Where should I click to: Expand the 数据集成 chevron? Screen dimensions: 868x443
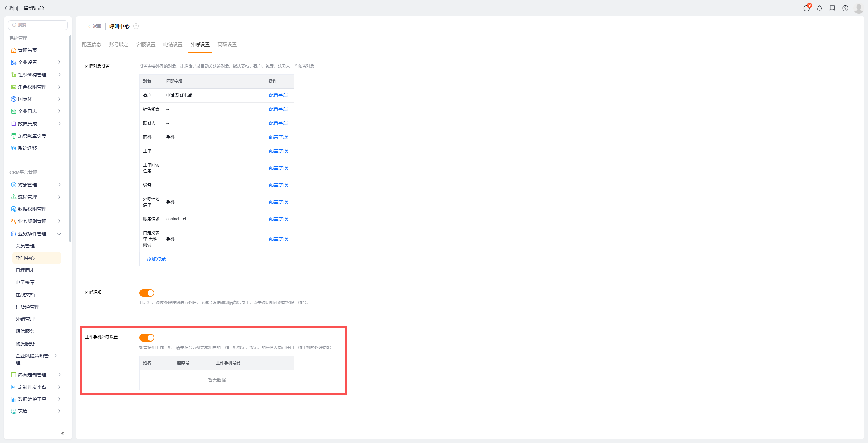pyautogui.click(x=59, y=124)
